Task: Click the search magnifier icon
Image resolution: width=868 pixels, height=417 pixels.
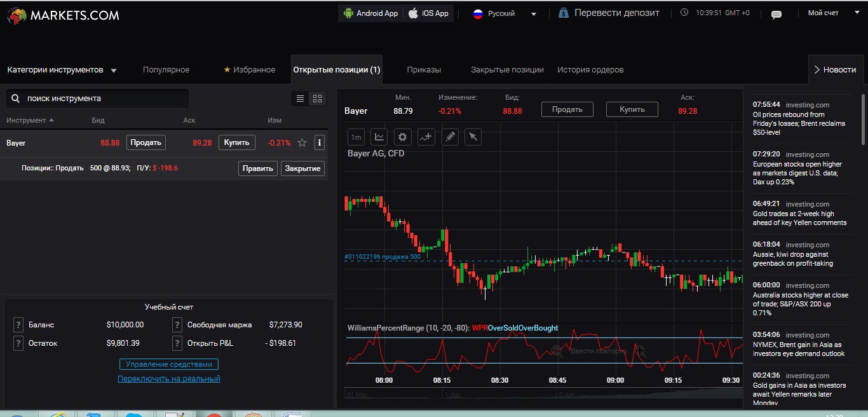Action: click(15, 99)
